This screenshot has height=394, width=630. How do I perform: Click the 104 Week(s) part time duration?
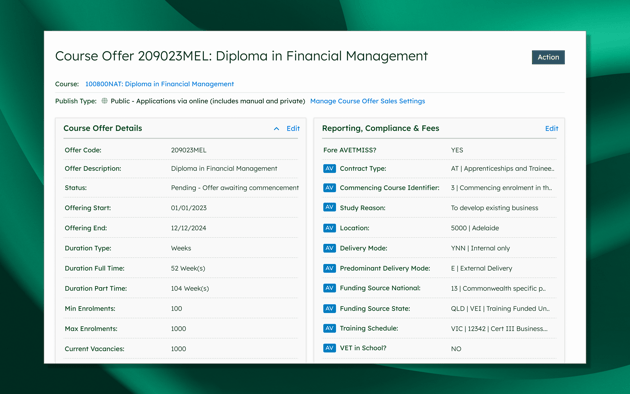190,288
